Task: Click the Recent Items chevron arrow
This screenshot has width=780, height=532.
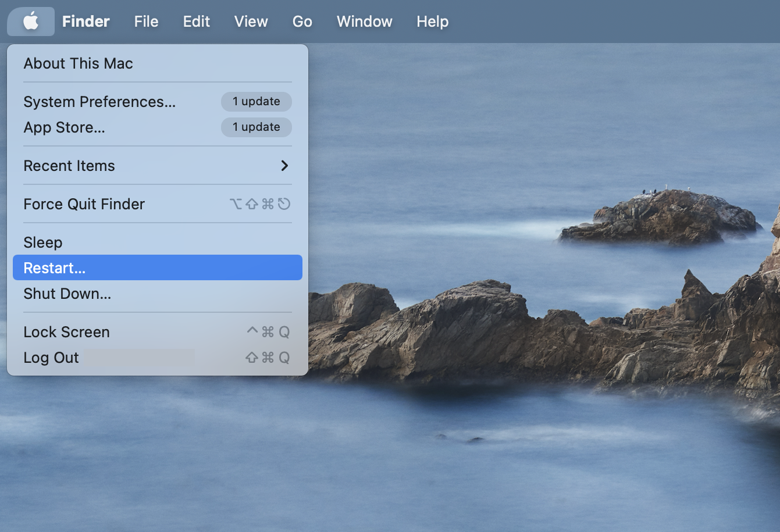Action: click(x=284, y=166)
